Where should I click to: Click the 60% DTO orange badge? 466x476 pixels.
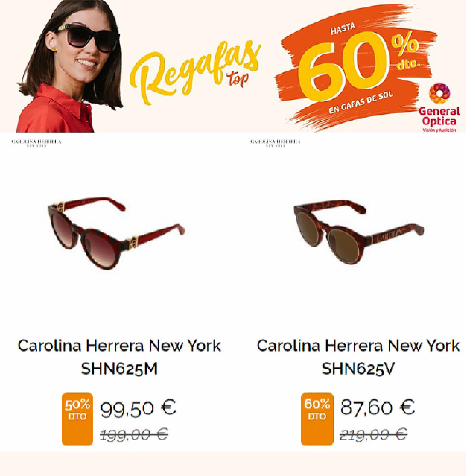point(317,419)
